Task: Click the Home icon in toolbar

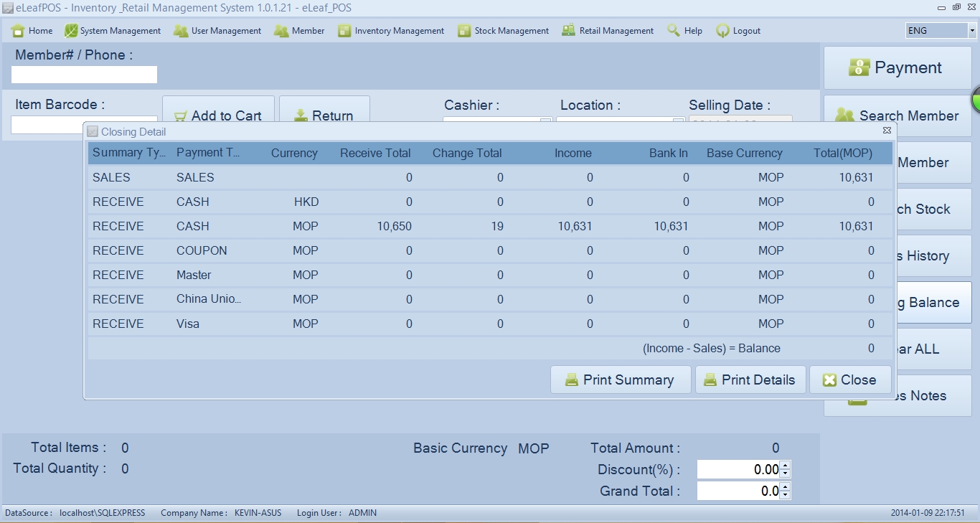Action: pyautogui.click(x=18, y=31)
